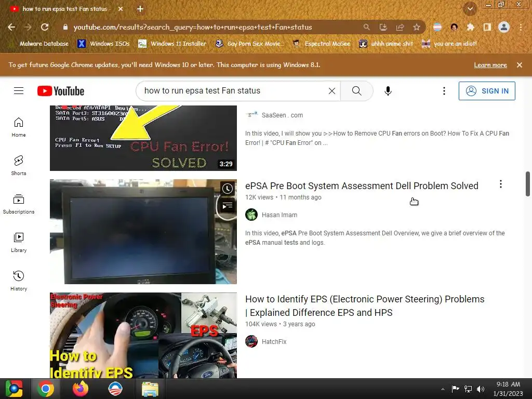Open the tab search dropdown arrow

(x=470, y=9)
